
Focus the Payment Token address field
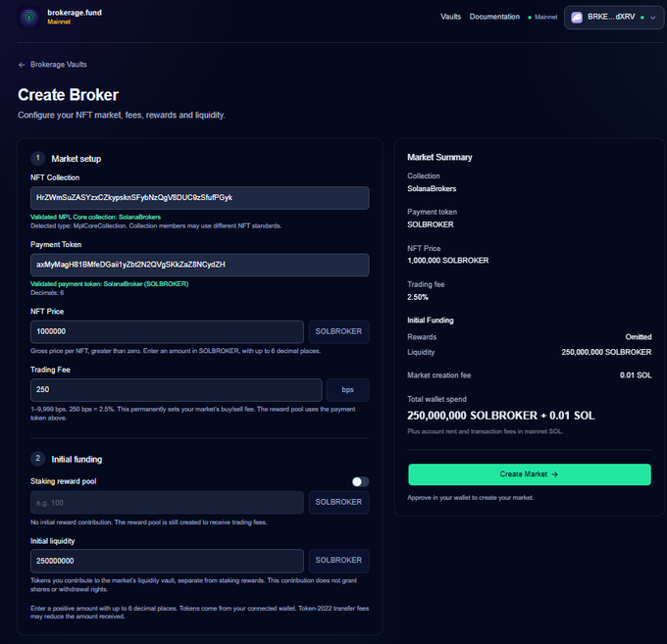[x=200, y=265]
